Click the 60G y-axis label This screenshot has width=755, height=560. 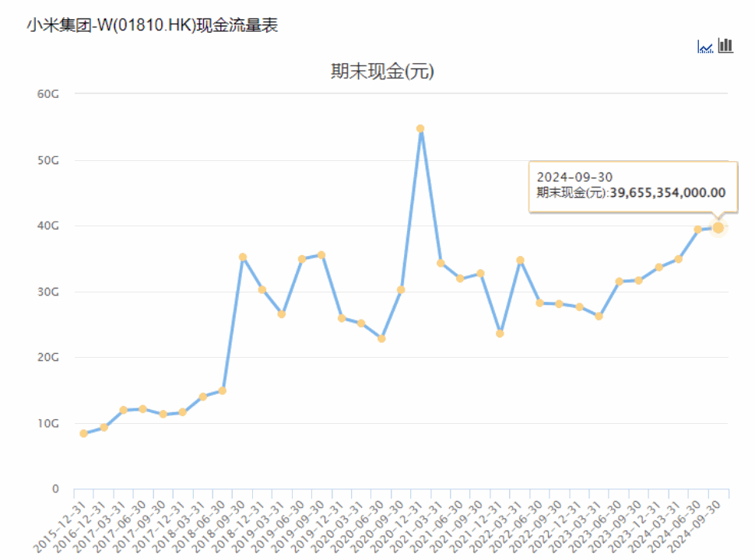[x=47, y=94]
